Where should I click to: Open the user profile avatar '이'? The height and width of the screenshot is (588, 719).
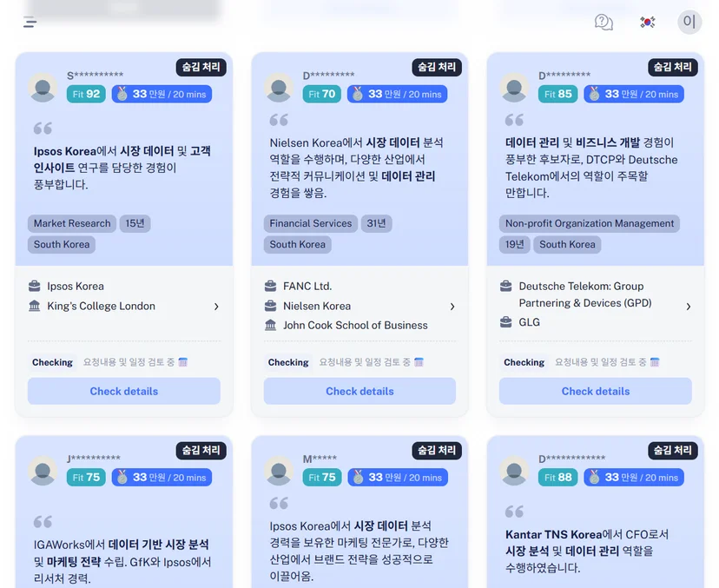tap(689, 22)
